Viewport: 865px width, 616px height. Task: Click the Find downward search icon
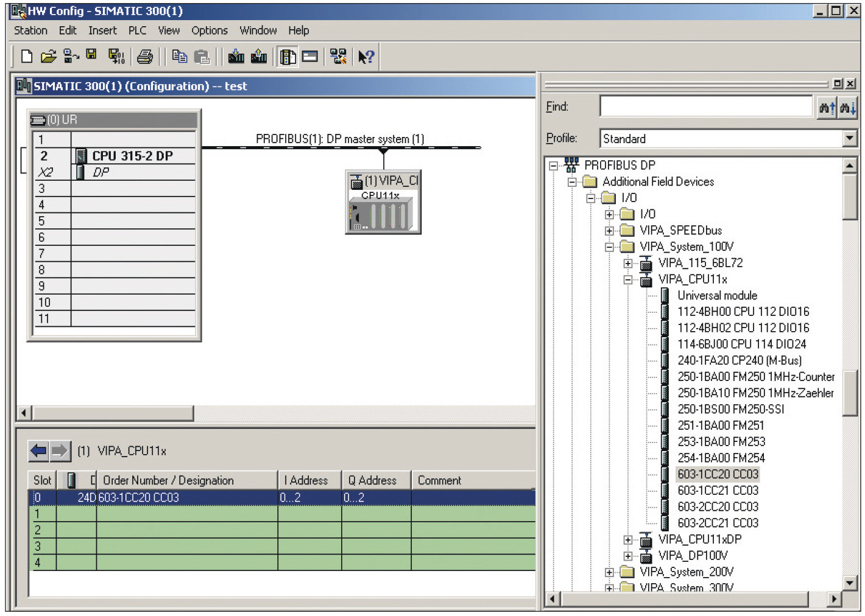(x=847, y=108)
